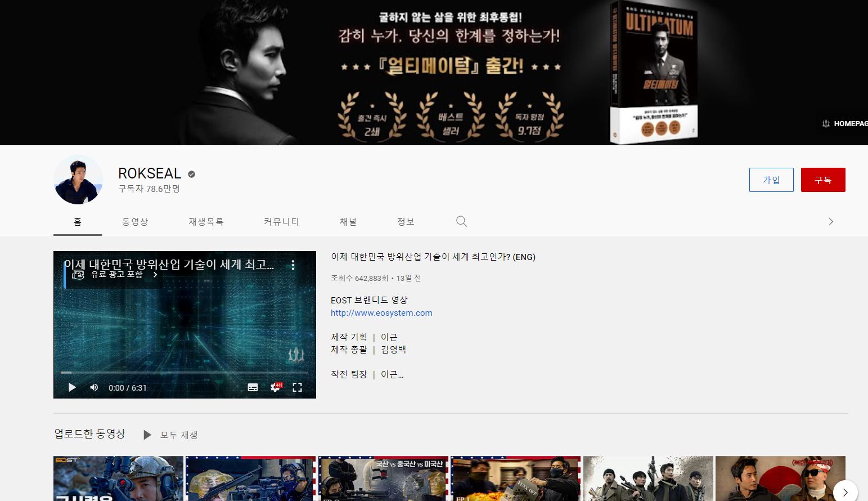868x501 pixels.
Task: Enter fullscreen mode on the video
Action: (x=298, y=387)
